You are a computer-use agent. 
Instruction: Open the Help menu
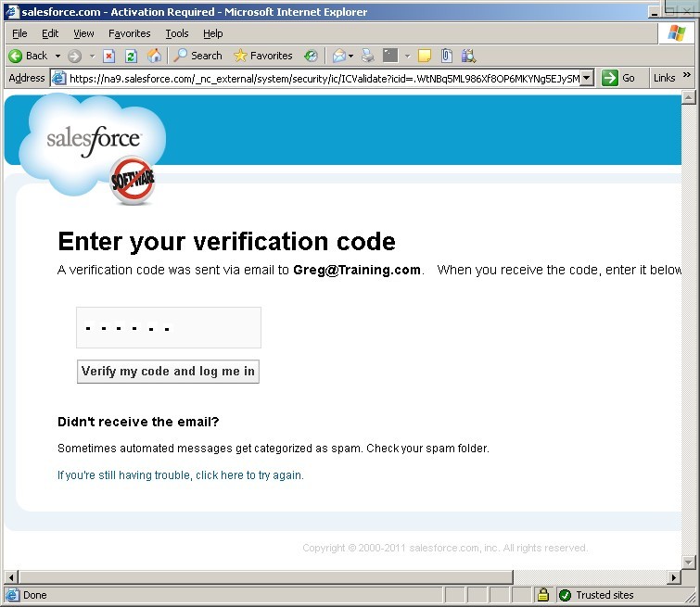[x=213, y=33]
